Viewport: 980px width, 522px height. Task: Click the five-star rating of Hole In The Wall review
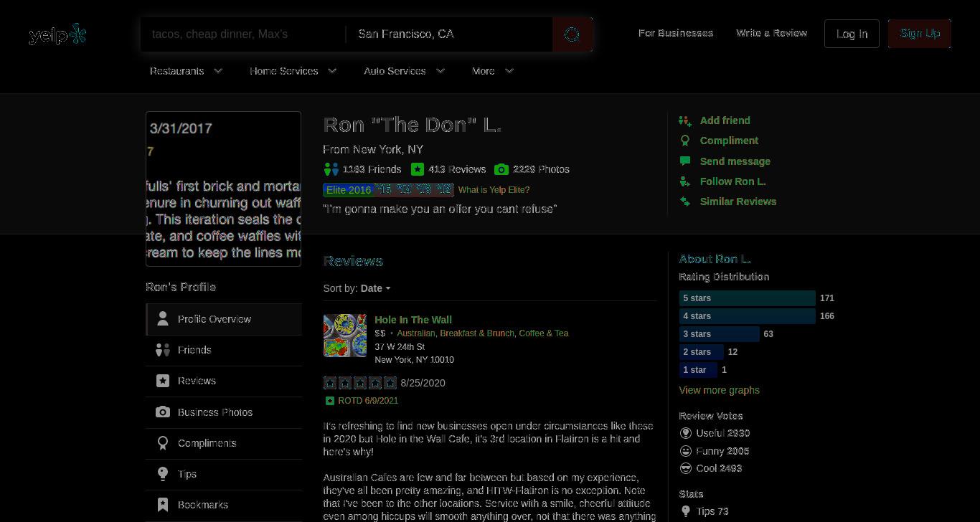(x=360, y=383)
